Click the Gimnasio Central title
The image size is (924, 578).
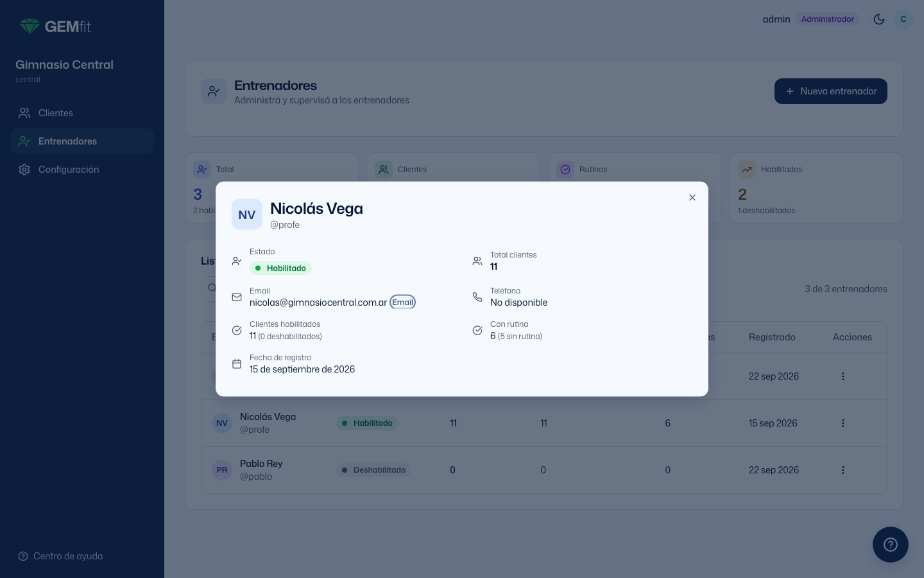pyautogui.click(x=64, y=65)
